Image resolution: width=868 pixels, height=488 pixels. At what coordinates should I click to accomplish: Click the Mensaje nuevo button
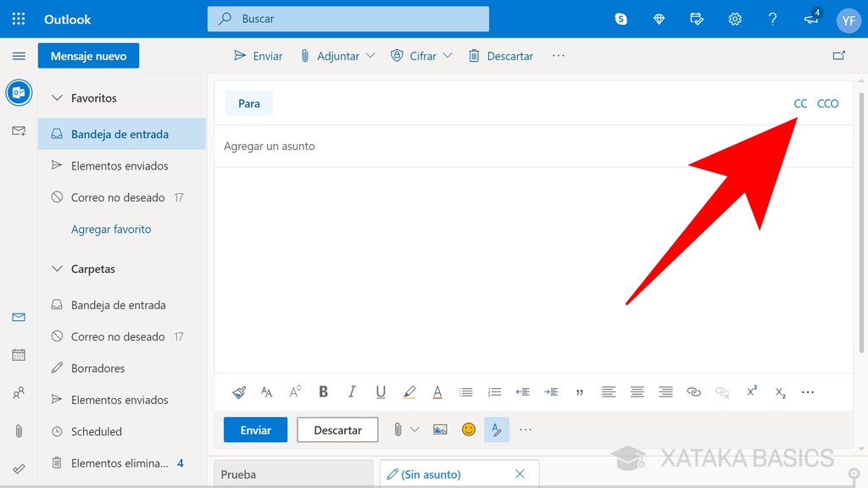[x=88, y=56]
